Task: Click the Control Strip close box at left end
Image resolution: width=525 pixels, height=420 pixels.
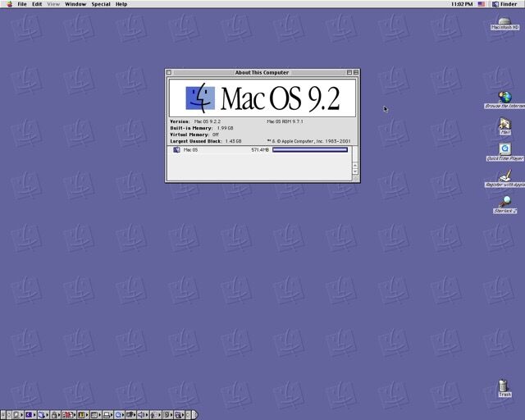Action: [3, 415]
